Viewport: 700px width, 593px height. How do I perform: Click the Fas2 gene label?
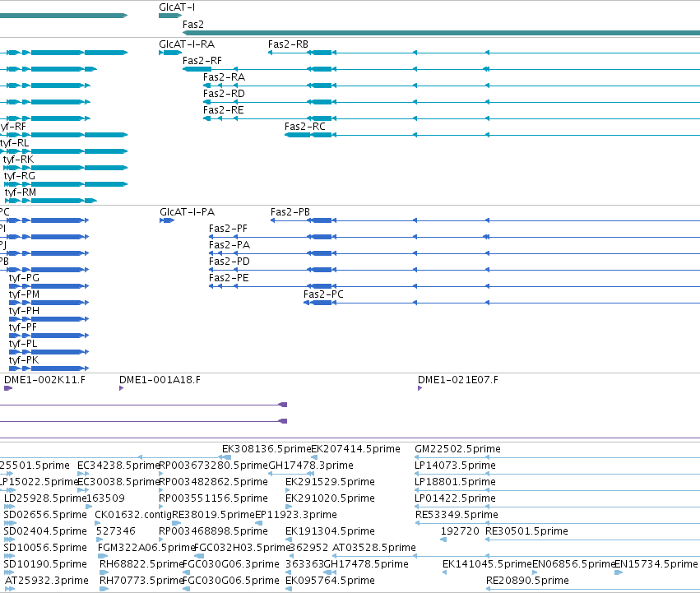coord(192,24)
